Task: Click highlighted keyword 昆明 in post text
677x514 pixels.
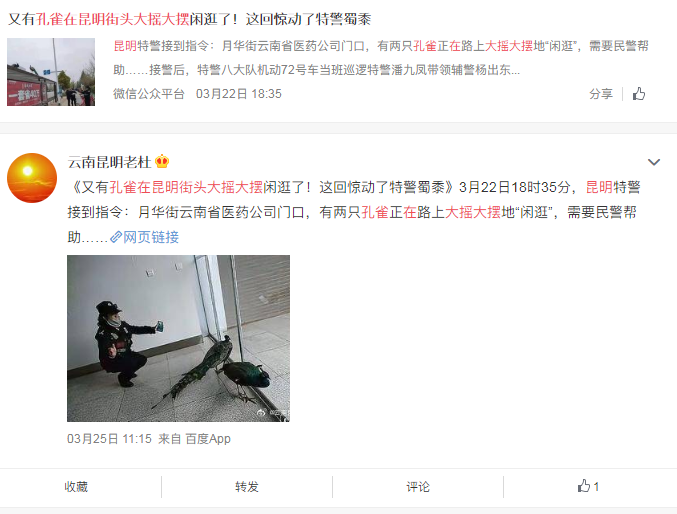Action: [599, 187]
